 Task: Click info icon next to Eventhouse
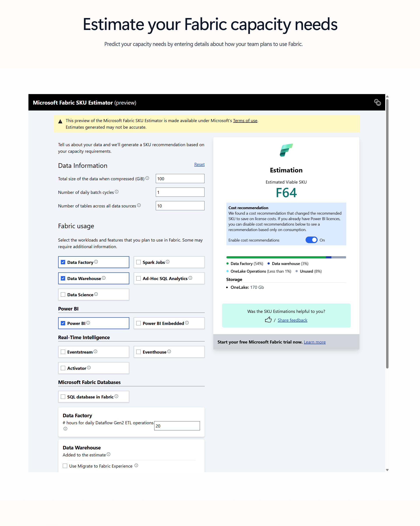tap(169, 351)
